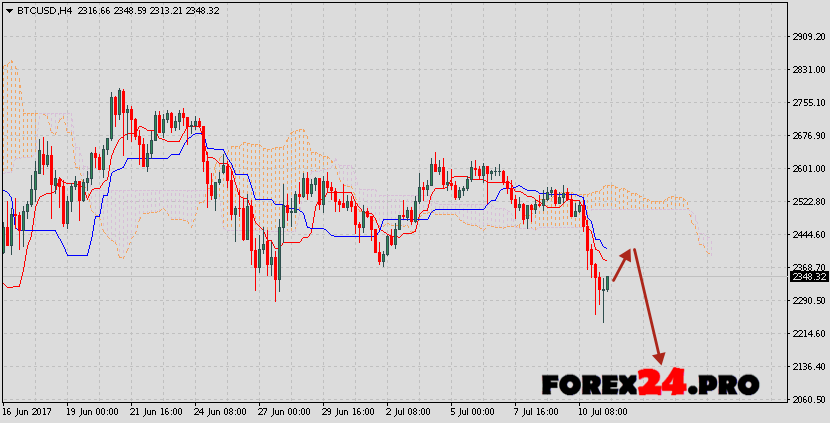Screen dimensions: 830x423
Task: Click the triangle arrow before BTCUSD,H4
Action: [9, 11]
